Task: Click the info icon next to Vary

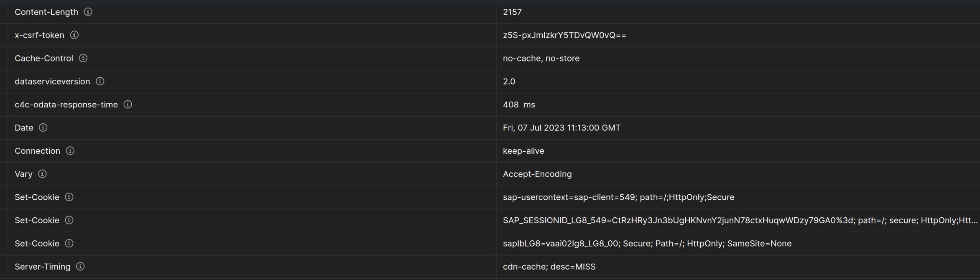Action: (x=42, y=174)
